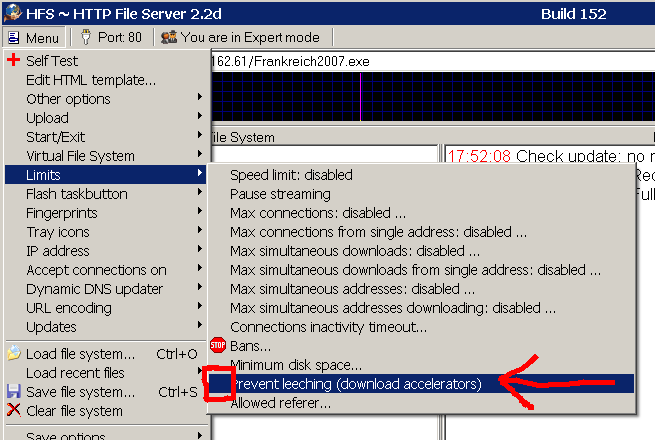This screenshot has width=655, height=440.
Task: Expand the Fingerprints submenu arrow
Action: tap(200, 211)
